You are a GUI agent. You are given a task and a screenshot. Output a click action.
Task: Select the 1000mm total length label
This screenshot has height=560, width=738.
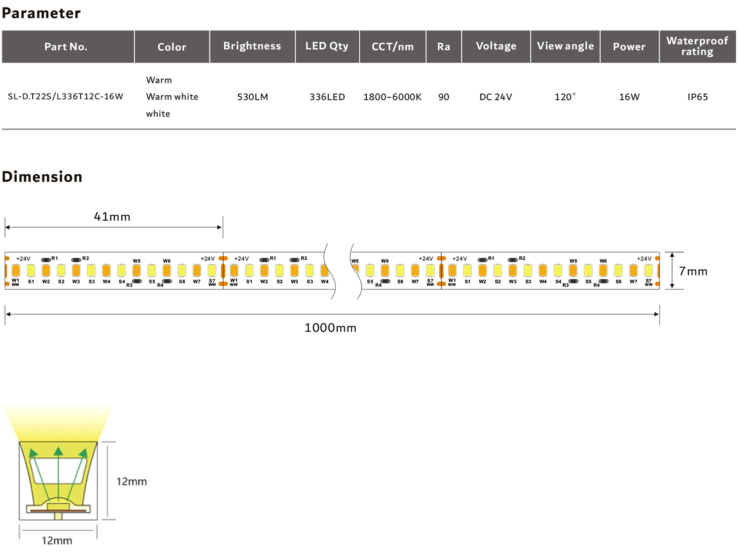[330, 328]
